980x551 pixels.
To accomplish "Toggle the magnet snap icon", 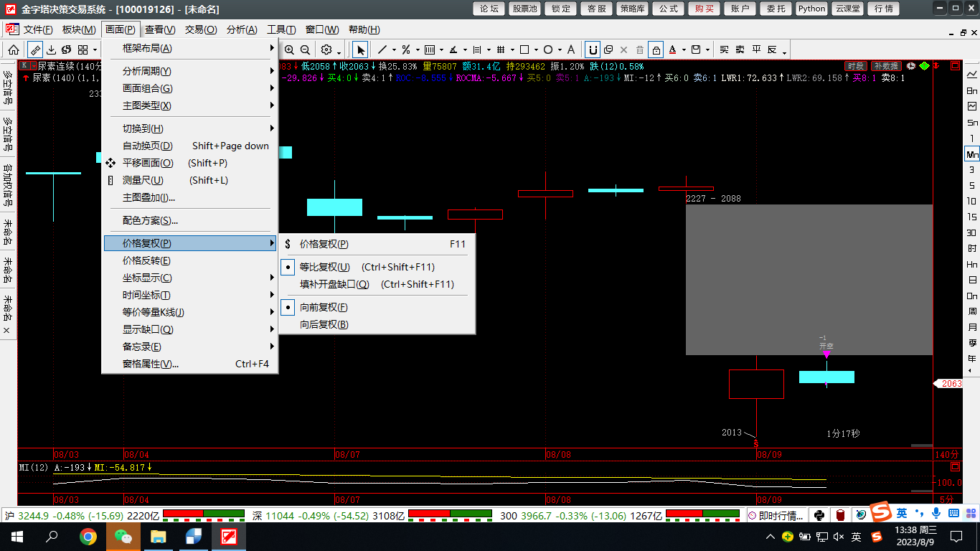I will coord(593,50).
